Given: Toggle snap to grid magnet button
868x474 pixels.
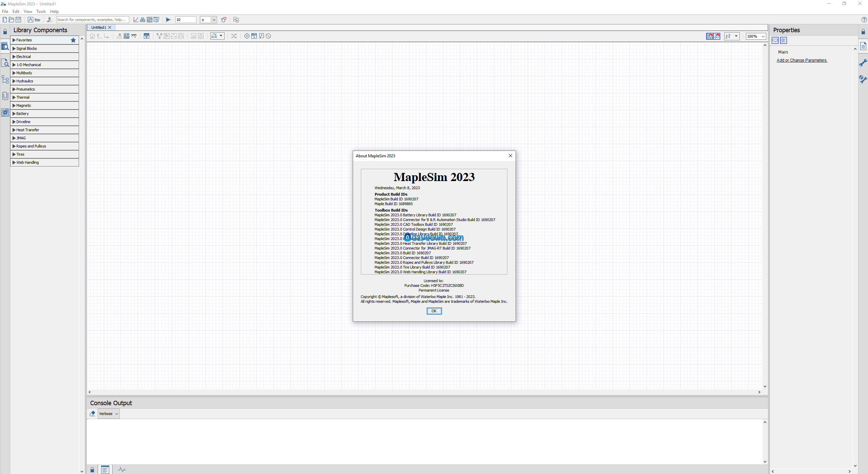Looking at the screenshot, I should point(709,36).
